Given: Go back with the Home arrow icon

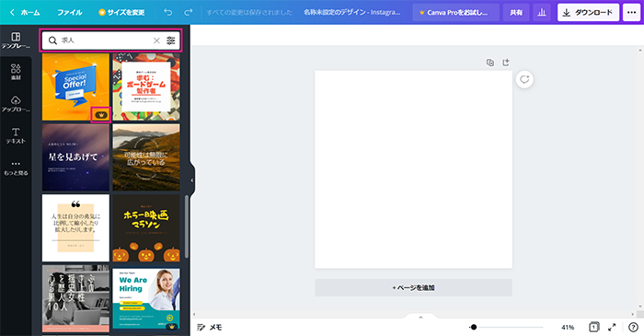Looking at the screenshot, I should [x=12, y=12].
